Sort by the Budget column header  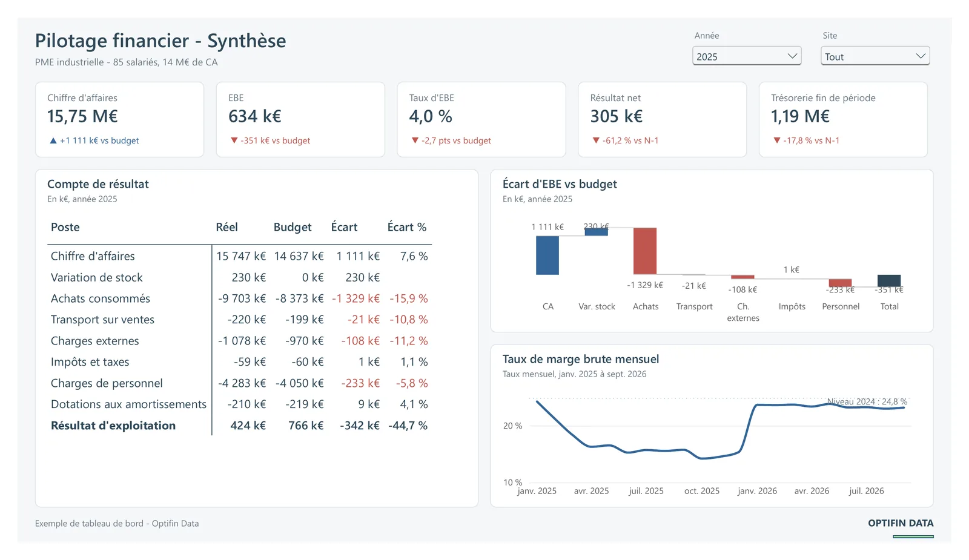tap(293, 227)
